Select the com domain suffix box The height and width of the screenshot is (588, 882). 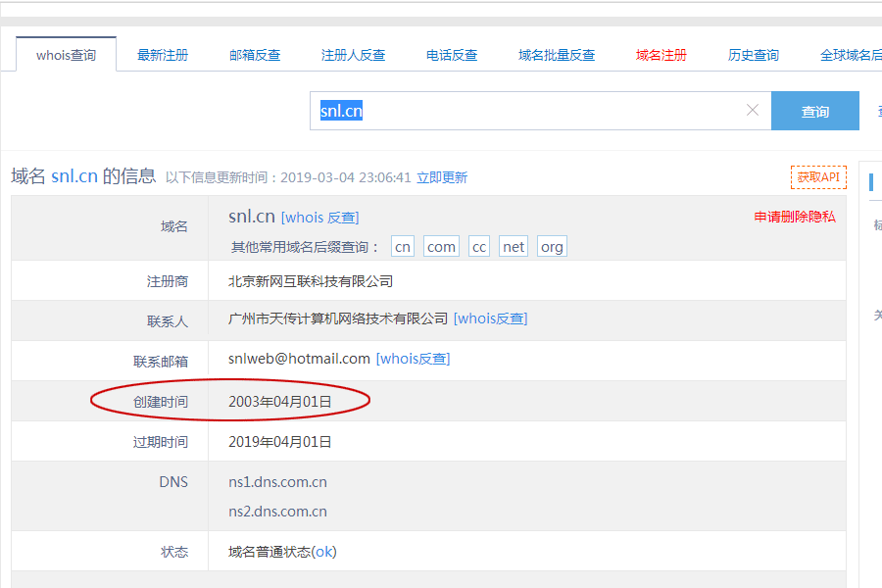pyautogui.click(x=441, y=247)
